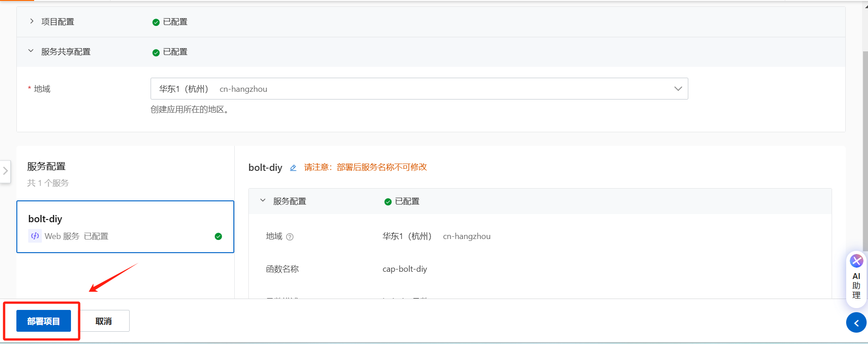The image size is (868, 344).
Task: Expand the 项目配置 section
Action: coord(31,21)
